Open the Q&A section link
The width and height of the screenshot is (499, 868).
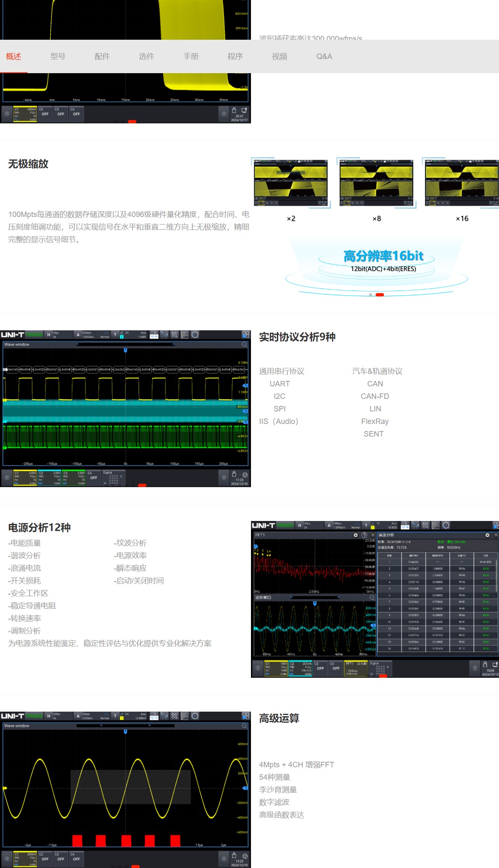coord(324,56)
